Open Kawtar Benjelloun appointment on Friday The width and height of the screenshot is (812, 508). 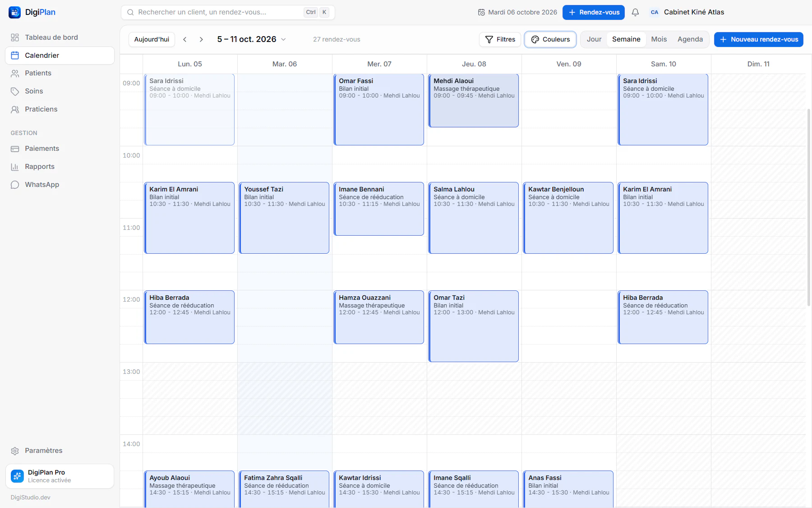pos(568,218)
